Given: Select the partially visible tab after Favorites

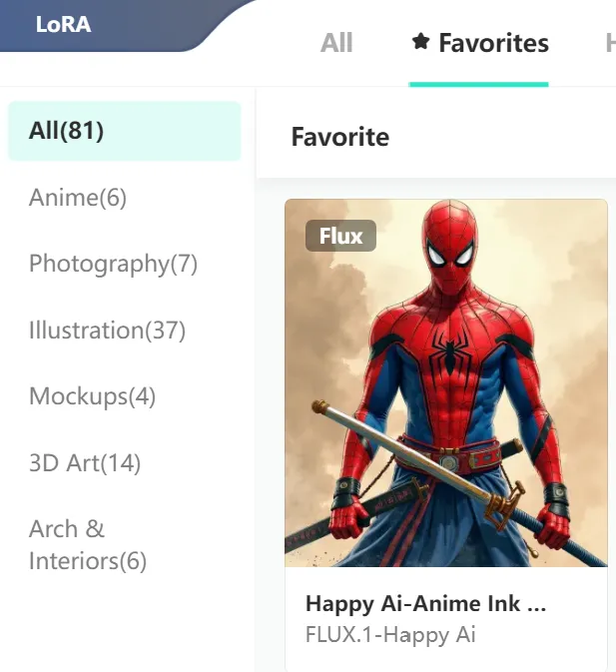Looking at the screenshot, I should tap(610, 43).
